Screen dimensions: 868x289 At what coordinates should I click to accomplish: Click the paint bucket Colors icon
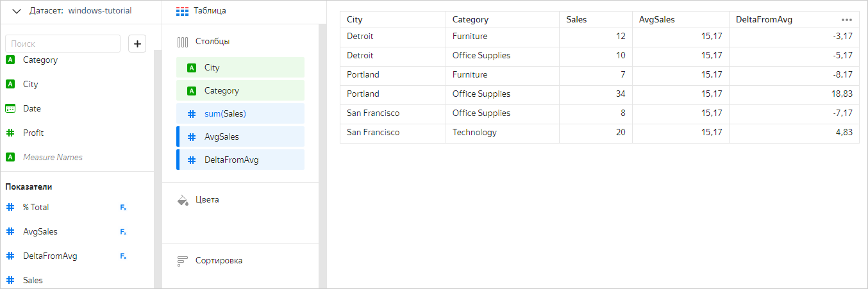point(183,200)
